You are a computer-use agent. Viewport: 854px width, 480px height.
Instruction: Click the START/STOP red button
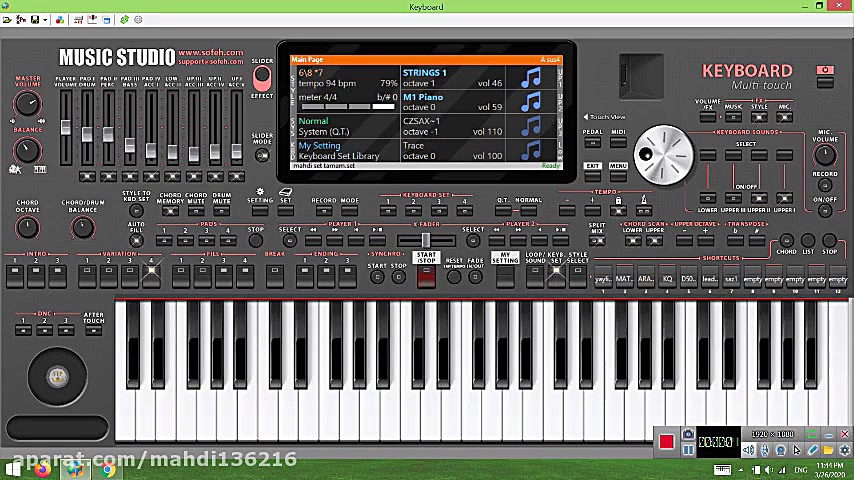(426, 276)
